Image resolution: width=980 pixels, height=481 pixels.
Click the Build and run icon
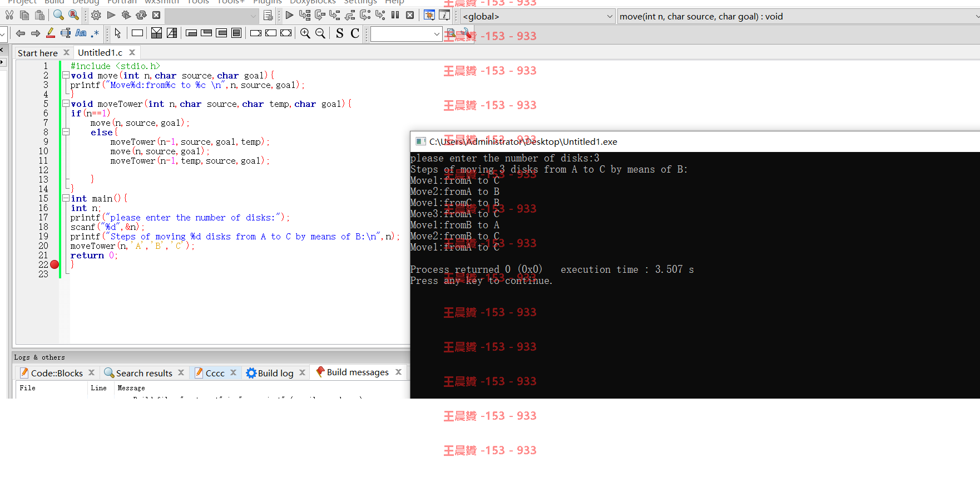[126, 15]
